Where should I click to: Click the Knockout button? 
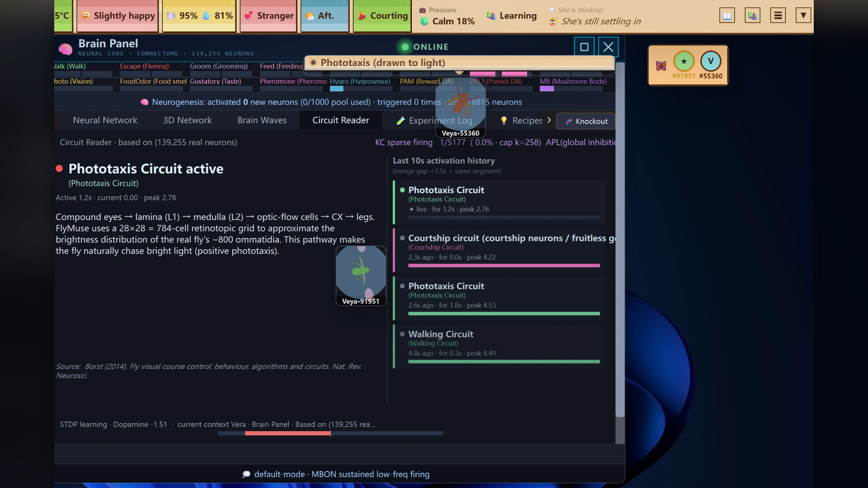[x=586, y=121]
